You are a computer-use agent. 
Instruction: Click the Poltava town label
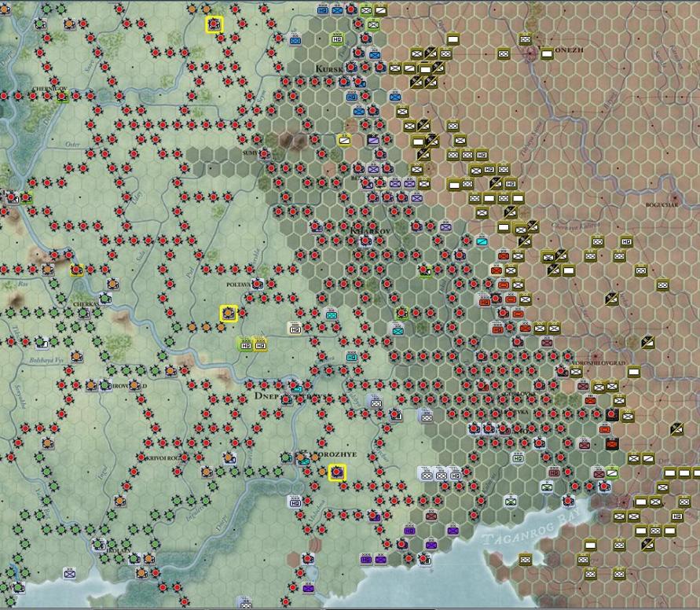click(x=239, y=285)
